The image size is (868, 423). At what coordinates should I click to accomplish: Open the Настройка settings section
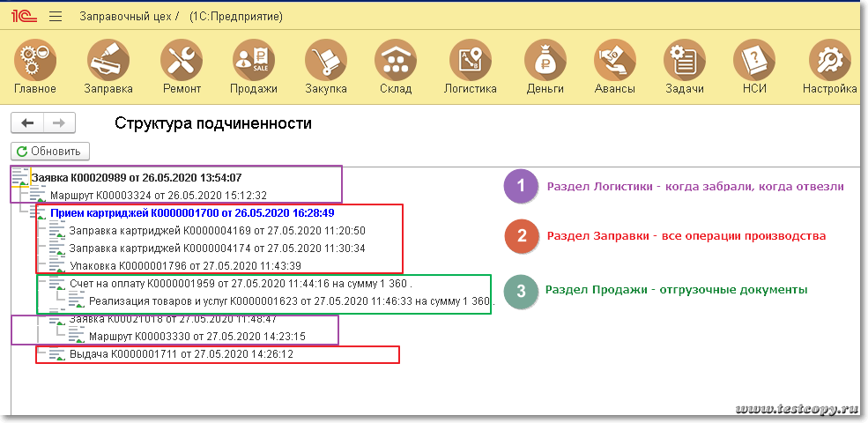coord(829,61)
